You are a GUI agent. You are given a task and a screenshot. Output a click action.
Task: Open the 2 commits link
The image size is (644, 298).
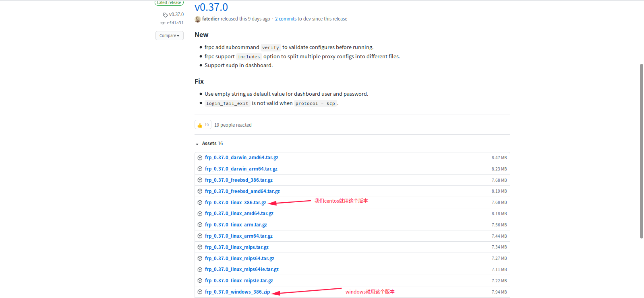286,19
